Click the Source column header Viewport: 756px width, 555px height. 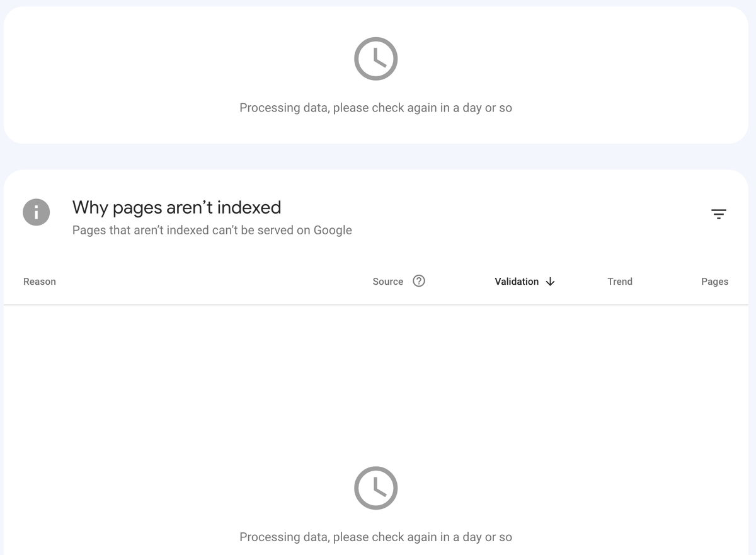tap(388, 282)
